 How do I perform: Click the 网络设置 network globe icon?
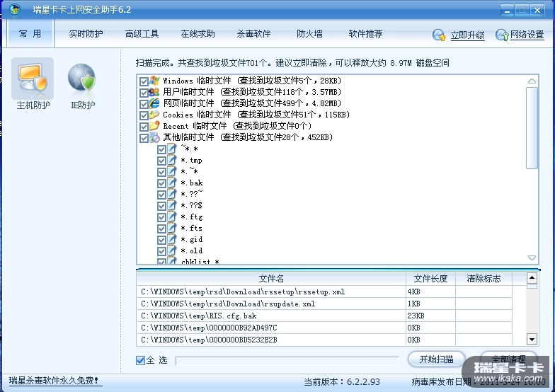coord(502,35)
